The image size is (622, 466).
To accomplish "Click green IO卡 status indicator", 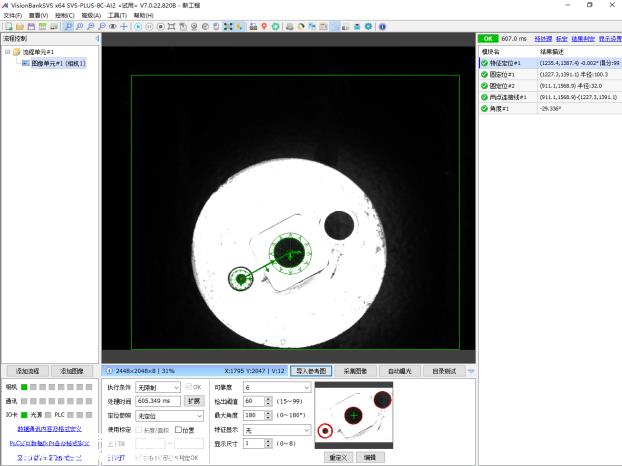I will click(24, 415).
